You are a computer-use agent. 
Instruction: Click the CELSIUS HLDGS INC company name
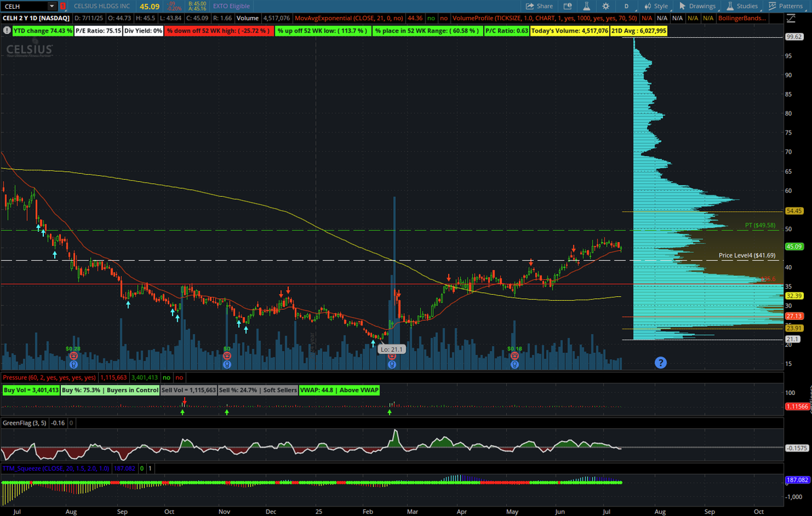click(103, 6)
